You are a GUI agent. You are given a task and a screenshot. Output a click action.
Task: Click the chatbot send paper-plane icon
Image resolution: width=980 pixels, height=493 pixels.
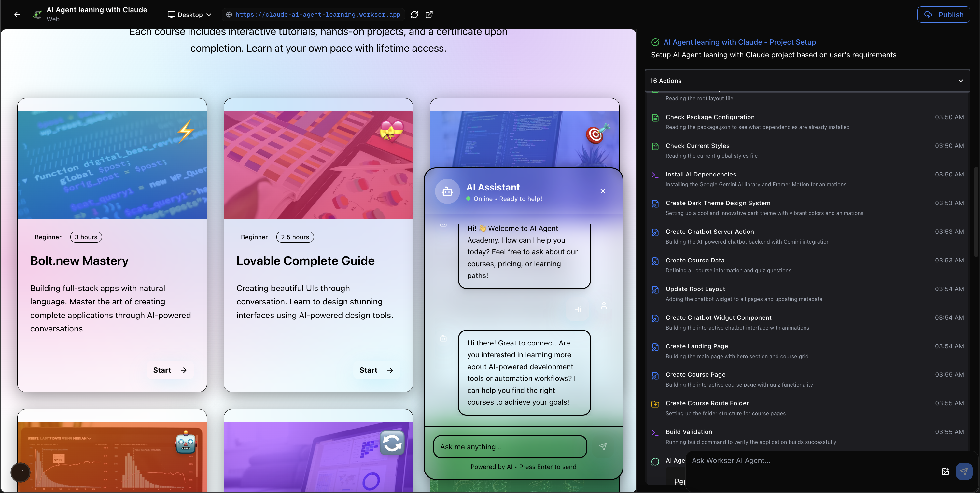coord(603,446)
